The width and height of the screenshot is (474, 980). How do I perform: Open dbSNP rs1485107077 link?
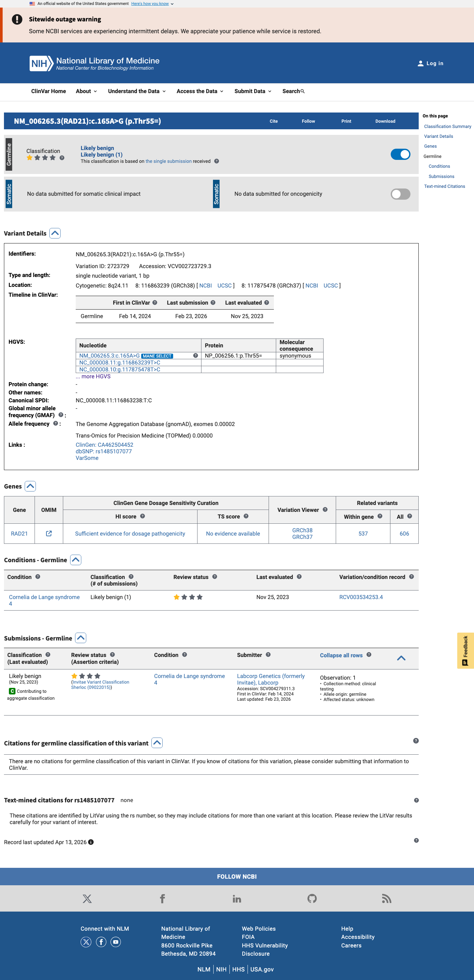(104, 451)
